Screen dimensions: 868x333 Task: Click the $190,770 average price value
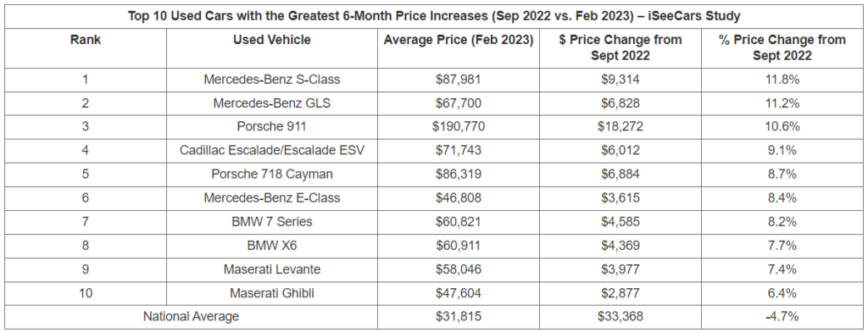[x=459, y=126]
